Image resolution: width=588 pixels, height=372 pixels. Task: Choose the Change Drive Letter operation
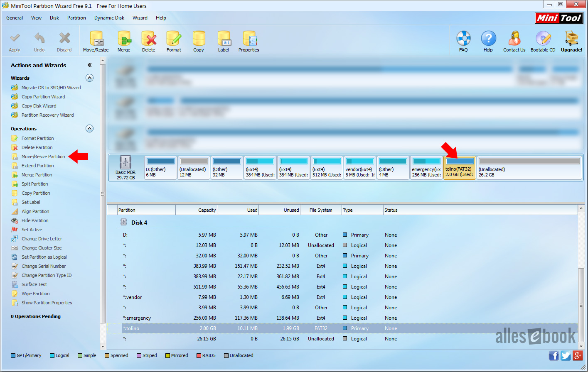coord(42,239)
